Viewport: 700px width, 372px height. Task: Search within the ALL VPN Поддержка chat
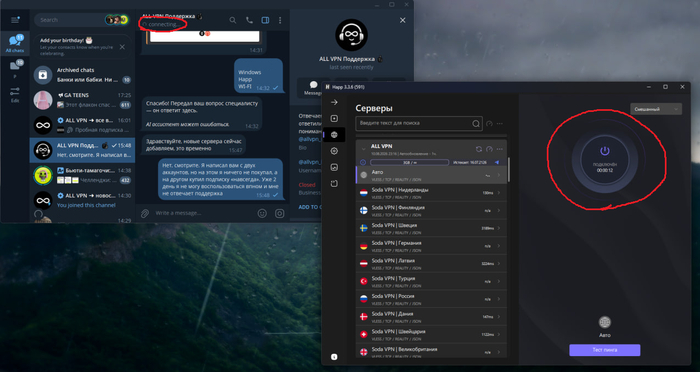[233, 20]
